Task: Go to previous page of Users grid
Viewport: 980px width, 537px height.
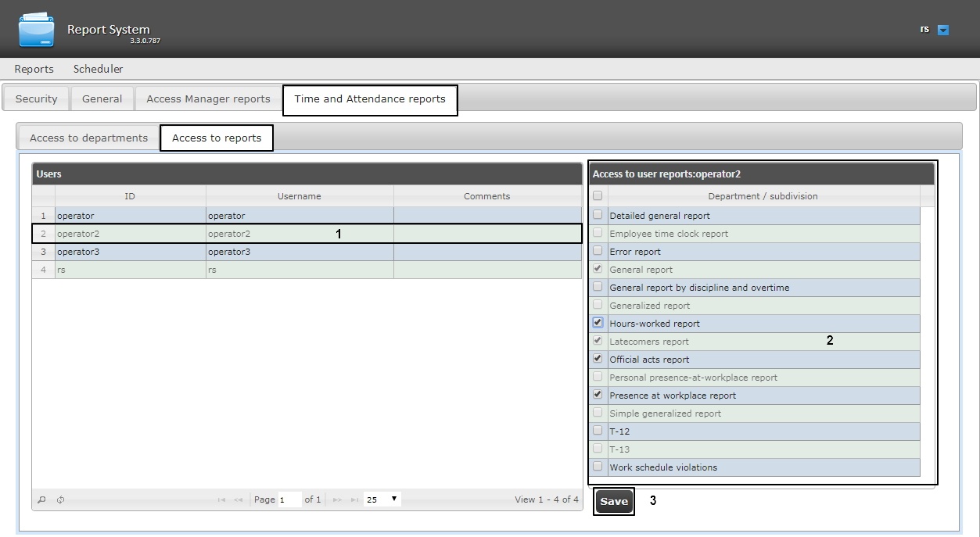Action: coord(239,500)
